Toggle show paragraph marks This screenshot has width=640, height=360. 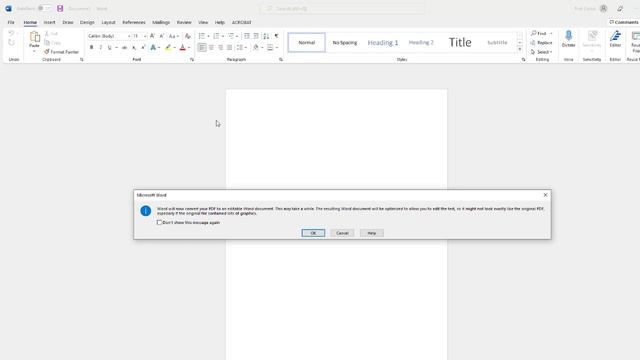[276, 36]
